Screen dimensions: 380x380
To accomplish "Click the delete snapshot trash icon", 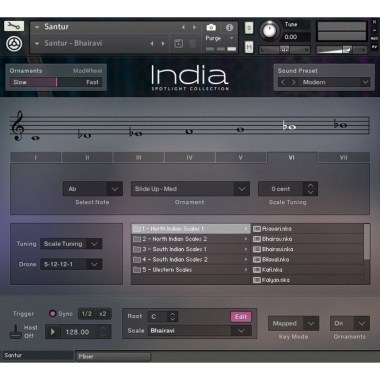I will tap(192, 43).
